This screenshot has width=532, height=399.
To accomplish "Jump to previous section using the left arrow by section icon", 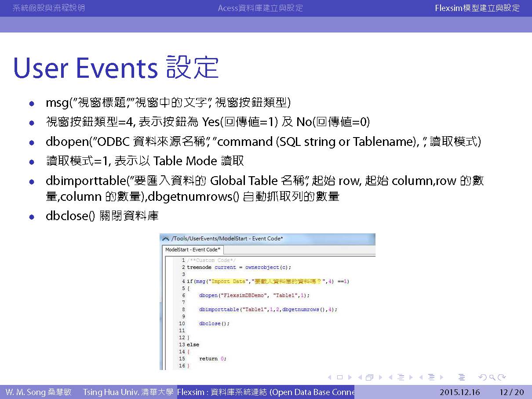I will 421,377.
